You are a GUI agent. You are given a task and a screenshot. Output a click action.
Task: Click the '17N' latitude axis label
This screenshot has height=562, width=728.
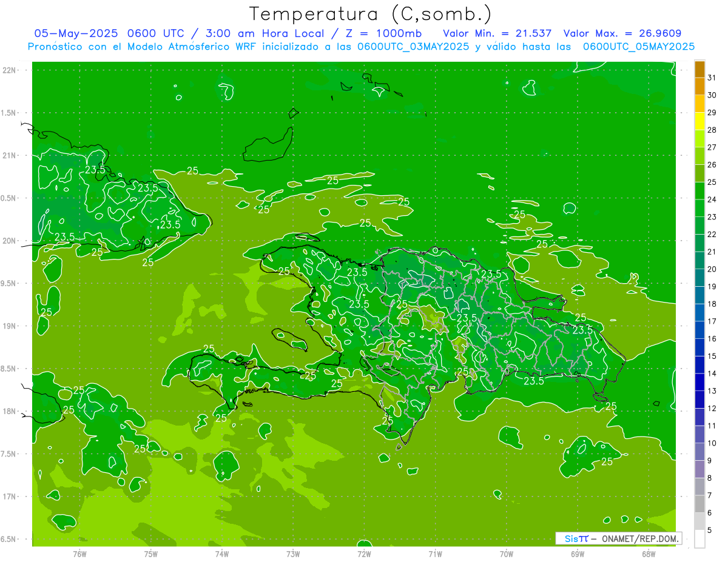click(x=10, y=497)
